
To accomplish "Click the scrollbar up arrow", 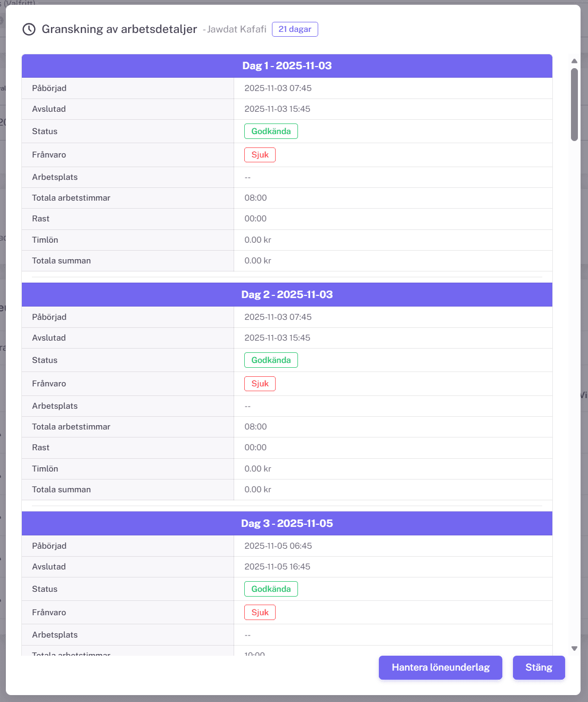I will pos(574,61).
